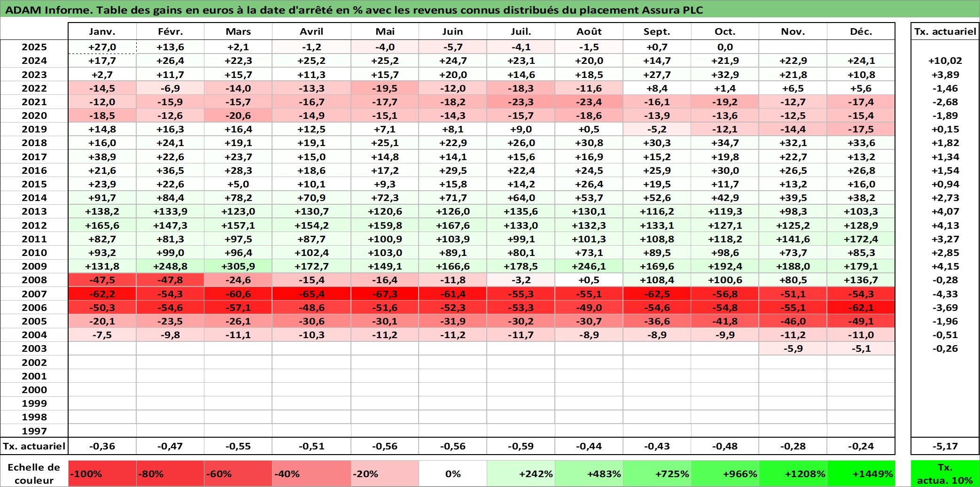
Task: Pick the +725% color scale swatch
Action: [x=657, y=473]
